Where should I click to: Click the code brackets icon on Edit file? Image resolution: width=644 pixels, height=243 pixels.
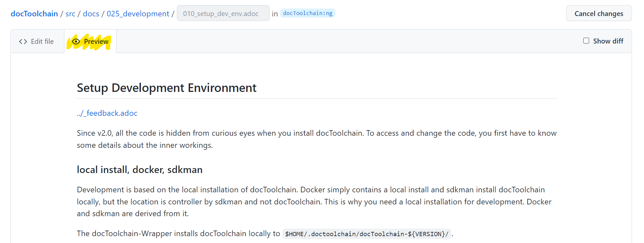pyautogui.click(x=23, y=42)
